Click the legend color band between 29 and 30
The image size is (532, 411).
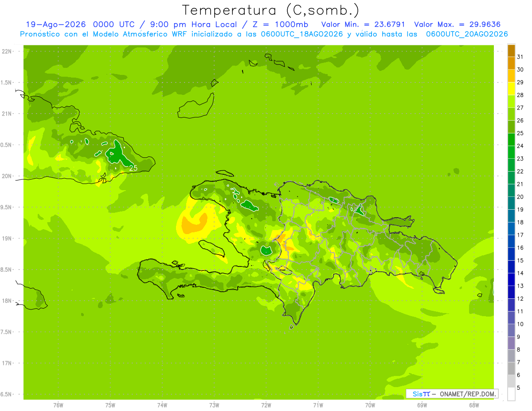tap(511, 76)
